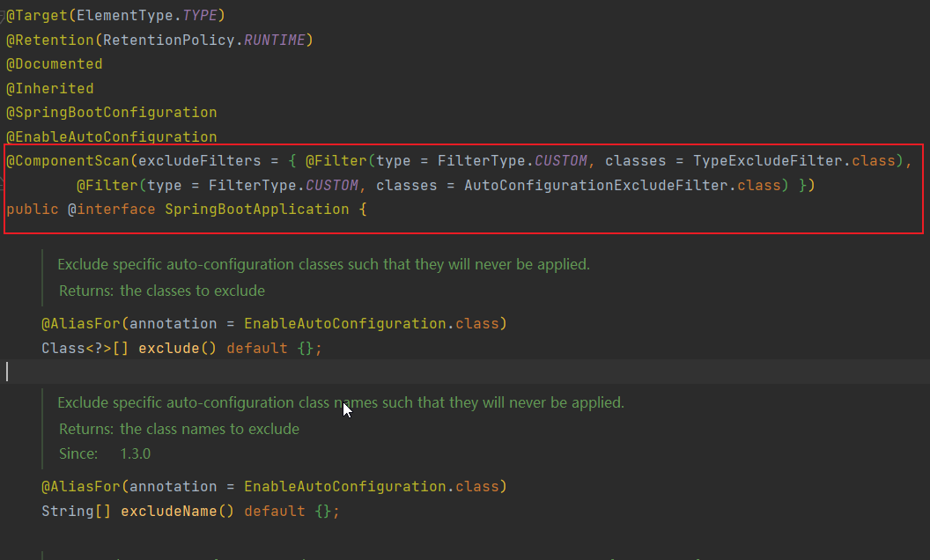Click the String[] return type
This screenshot has height=560, width=930.
[x=76, y=512]
